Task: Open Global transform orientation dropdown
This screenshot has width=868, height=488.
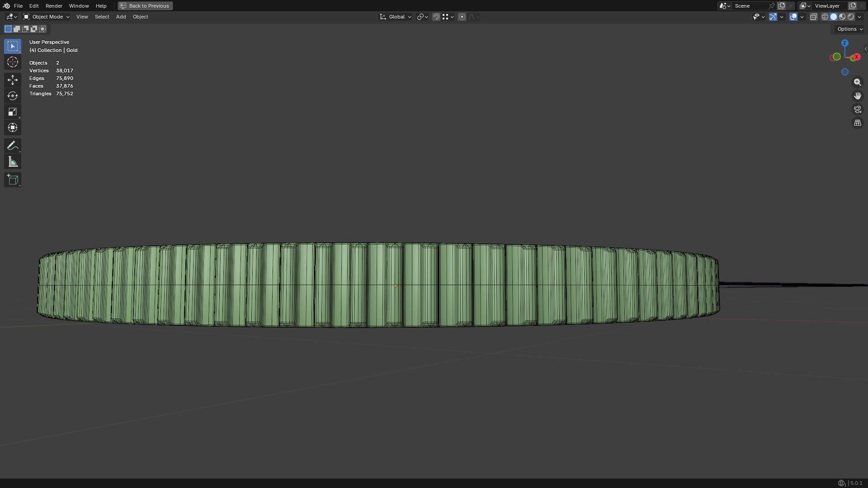Action: click(395, 17)
